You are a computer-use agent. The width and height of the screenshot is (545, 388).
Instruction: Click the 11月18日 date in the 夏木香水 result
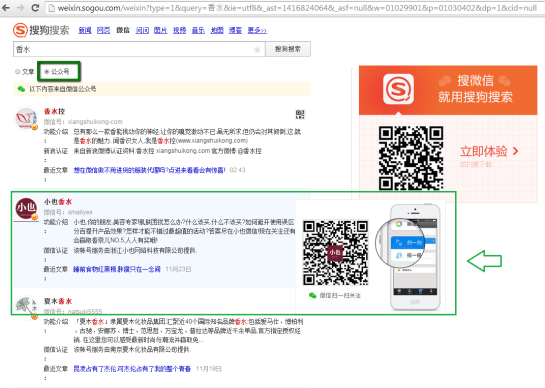point(209,369)
